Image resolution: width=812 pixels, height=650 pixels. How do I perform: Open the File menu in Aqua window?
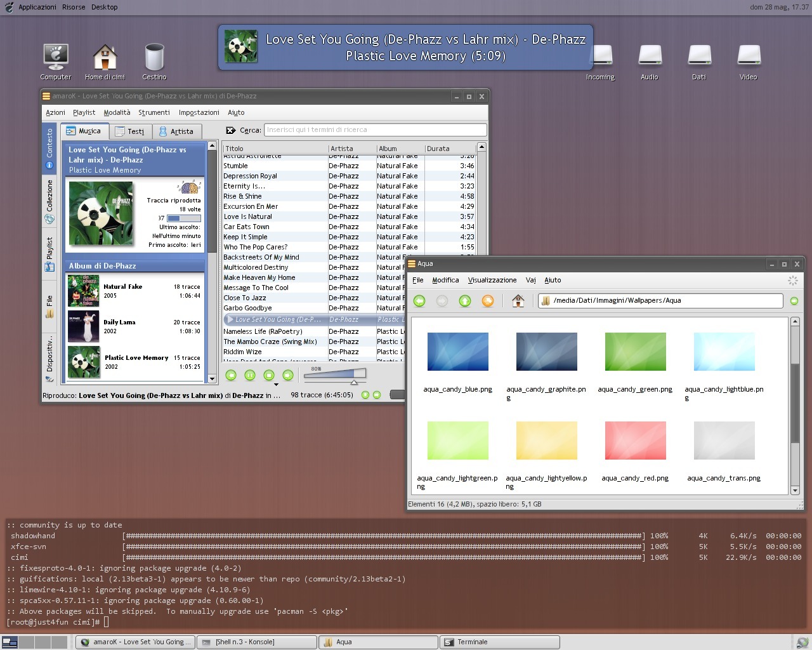[x=418, y=280]
